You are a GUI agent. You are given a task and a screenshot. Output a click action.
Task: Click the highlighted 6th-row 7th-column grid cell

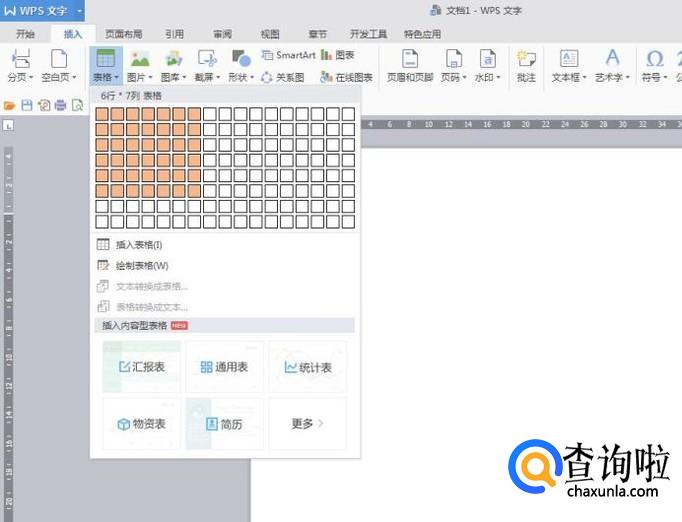click(x=194, y=191)
